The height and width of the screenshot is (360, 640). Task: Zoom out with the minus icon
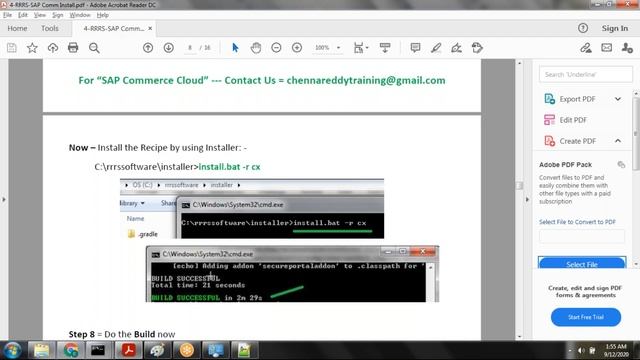[x=276, y=48]
